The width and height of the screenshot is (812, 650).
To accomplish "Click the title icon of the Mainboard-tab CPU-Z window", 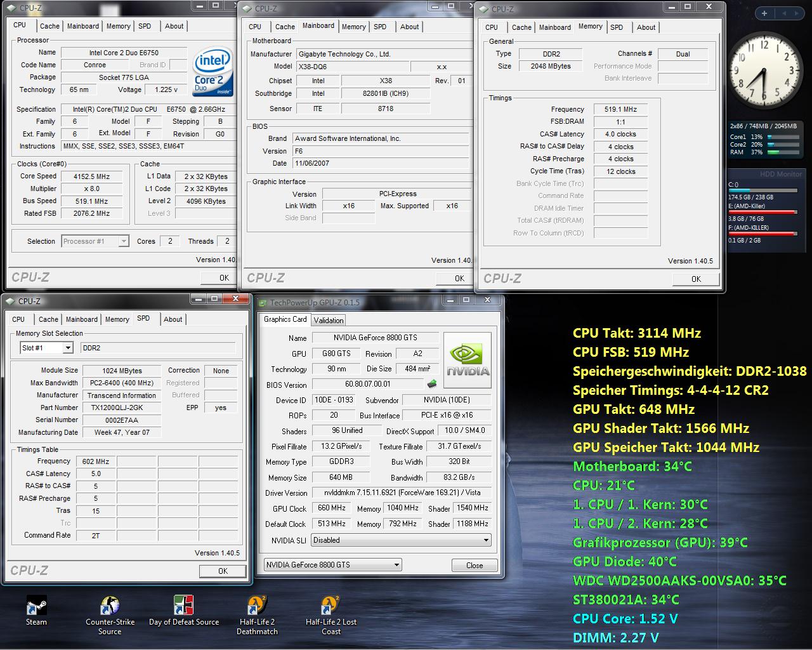I will (247, 8).
